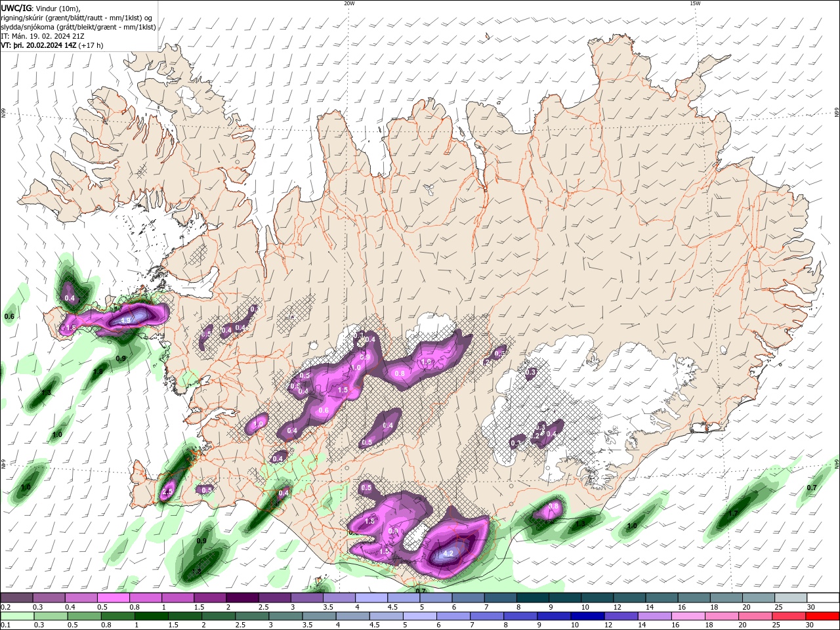Click the 'VT: þri. 20.02.2024 14Z' valid time
This screenshot has height=630, width=840.
pyautogui.click(x=38, y=46)
